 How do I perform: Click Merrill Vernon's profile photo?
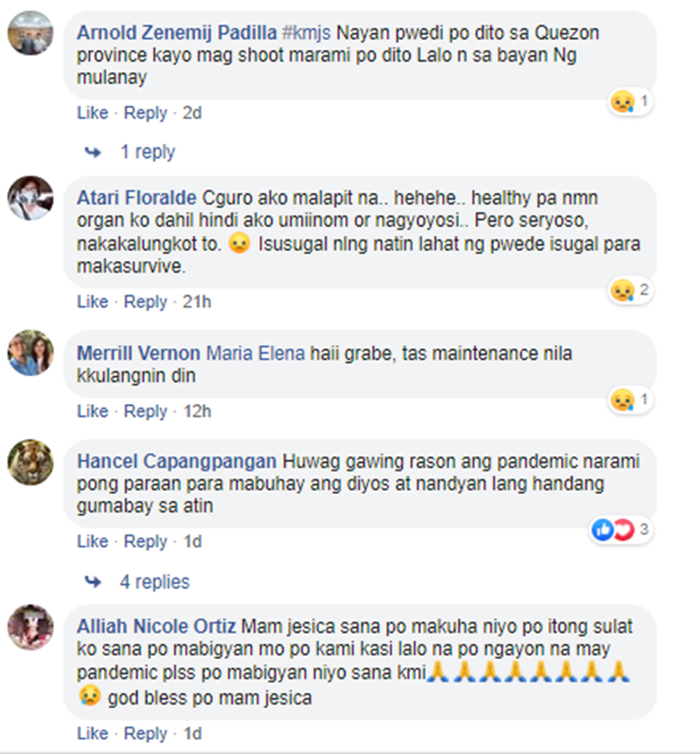coord(30,353)
